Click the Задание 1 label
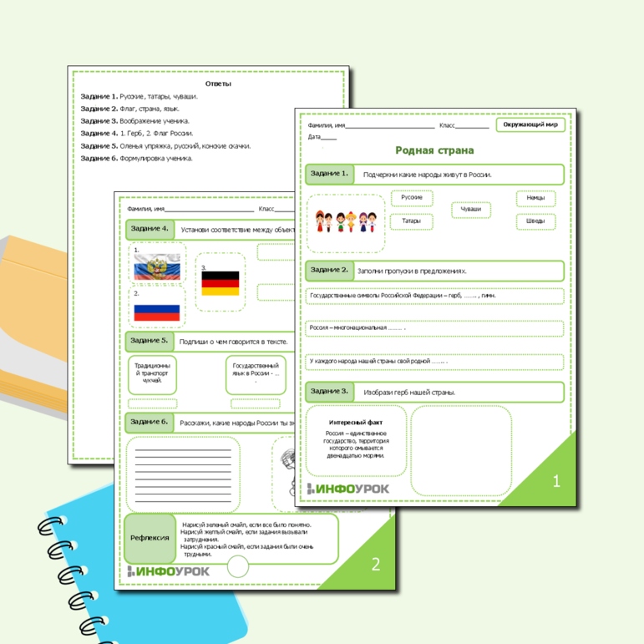 [x=329, y=174]
